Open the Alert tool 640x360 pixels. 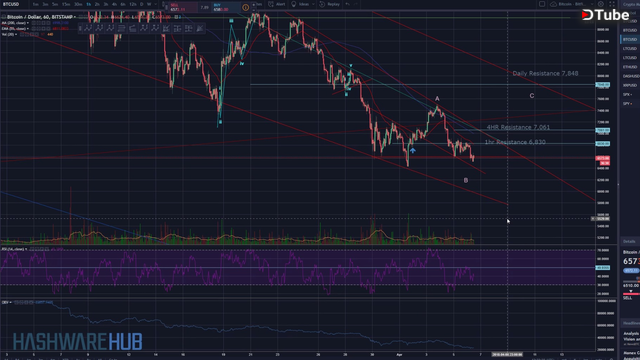(x=277, y=4)
